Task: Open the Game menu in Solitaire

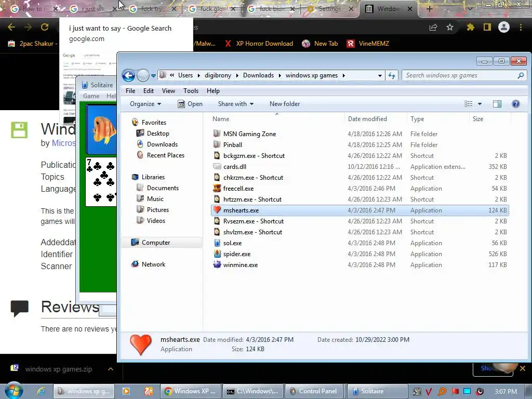Action: (x=91, y=96)
